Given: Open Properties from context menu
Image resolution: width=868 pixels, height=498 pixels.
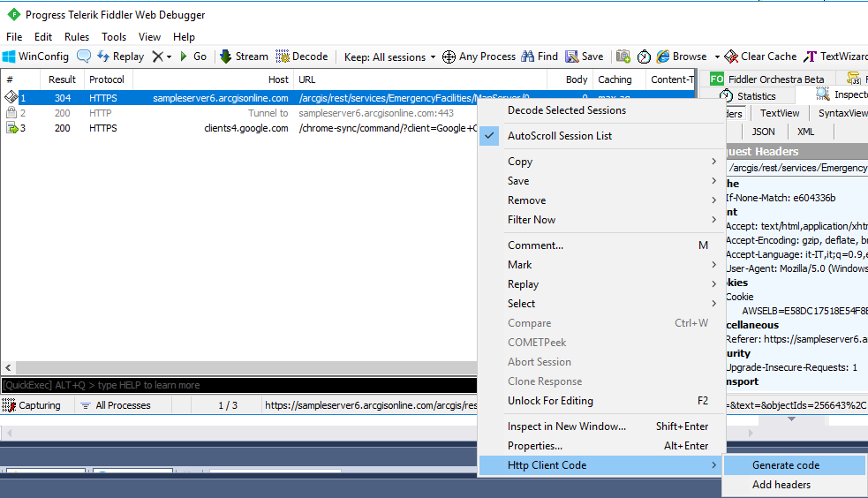Looking at the screenshot, I should point(601,445).
